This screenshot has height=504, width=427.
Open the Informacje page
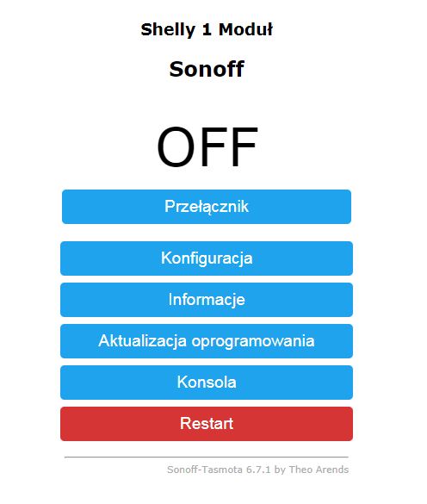(207, 300)
